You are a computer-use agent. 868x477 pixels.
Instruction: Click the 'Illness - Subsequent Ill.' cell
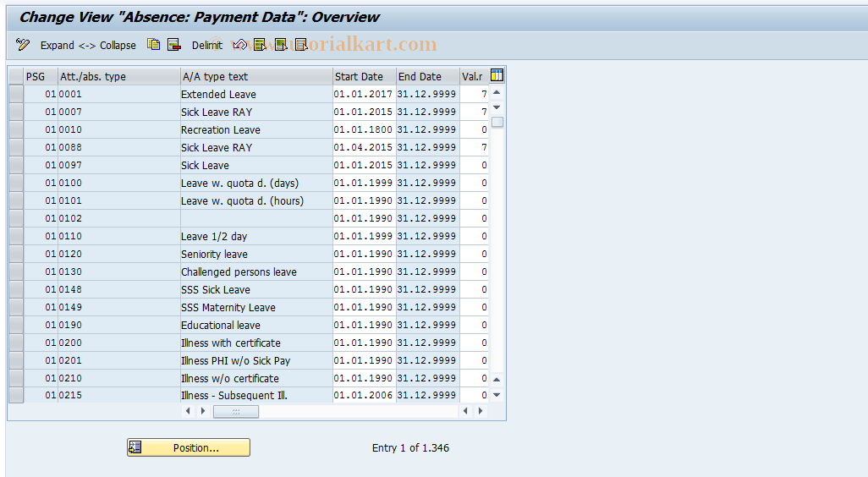[256, 395]
